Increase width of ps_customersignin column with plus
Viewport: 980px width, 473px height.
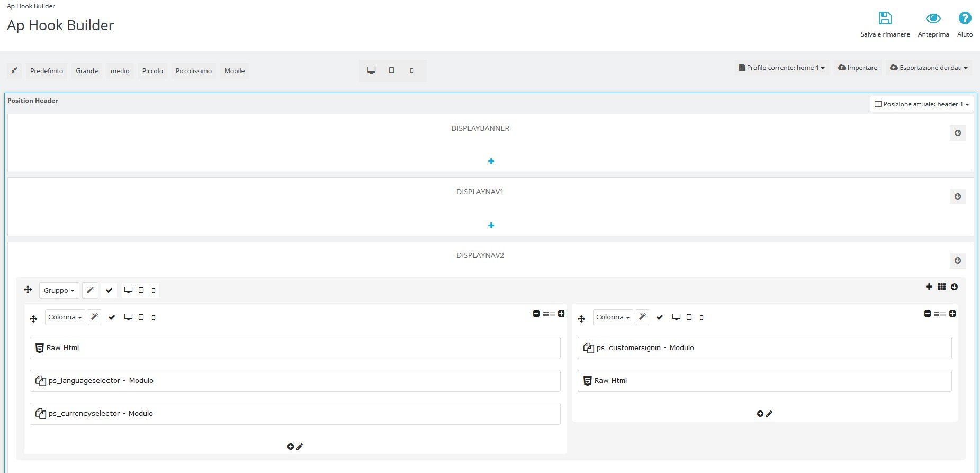point(952,314)
